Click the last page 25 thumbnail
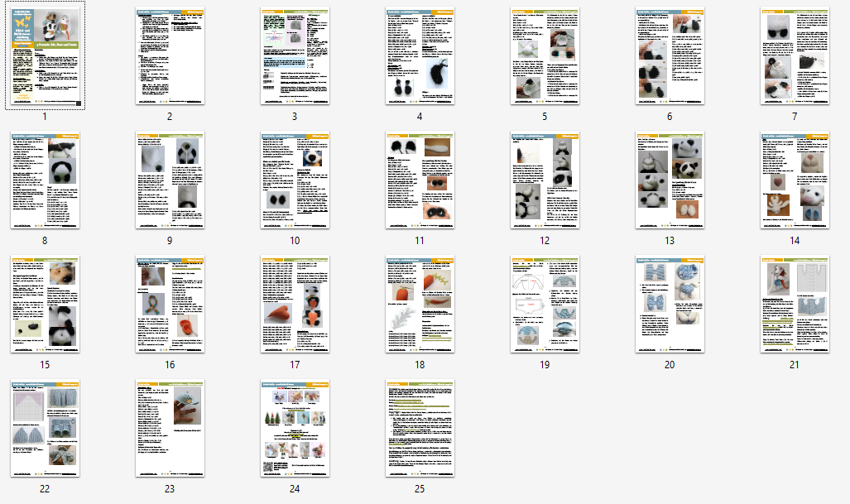Image resolution: width=850 pixels, height=504 pixels. tap(420, 428)
